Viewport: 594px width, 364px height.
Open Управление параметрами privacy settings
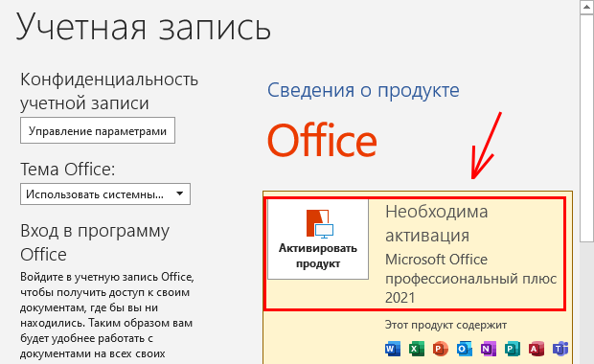coord(98,130)
